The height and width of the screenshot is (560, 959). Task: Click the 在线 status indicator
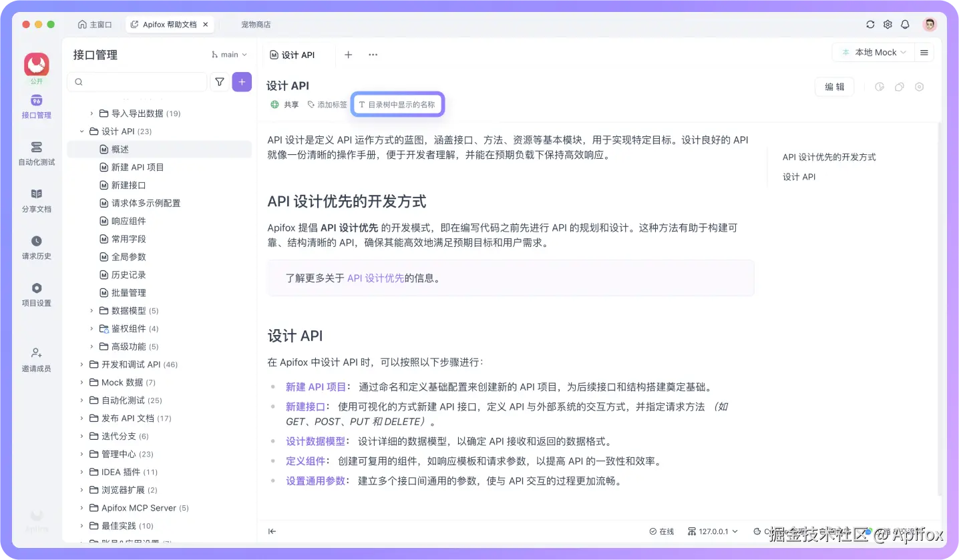point(662,531)
